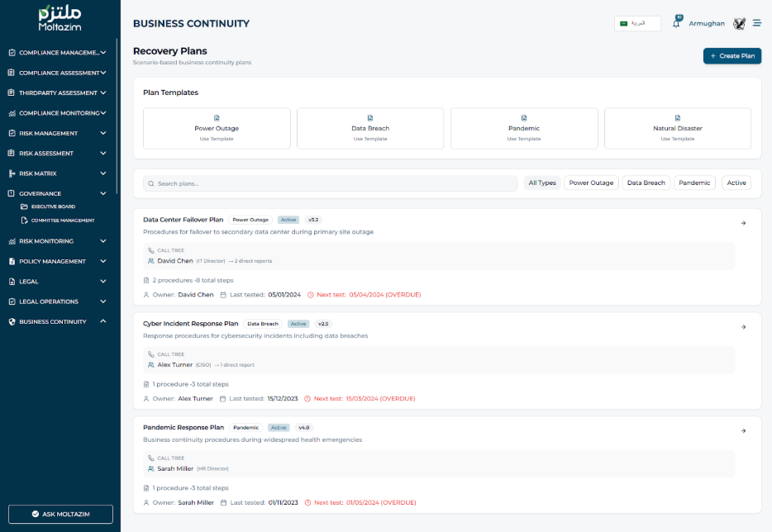Open Data Center Failover Plan arrow icon
Viewport: 772px width, 532px height.
(x=743, y=223)
